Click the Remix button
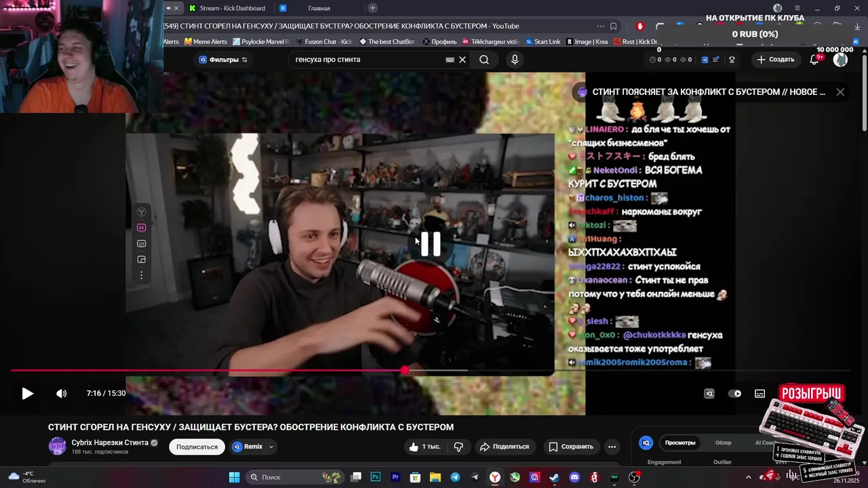The image size is (868, 488). tap(248, 447)
